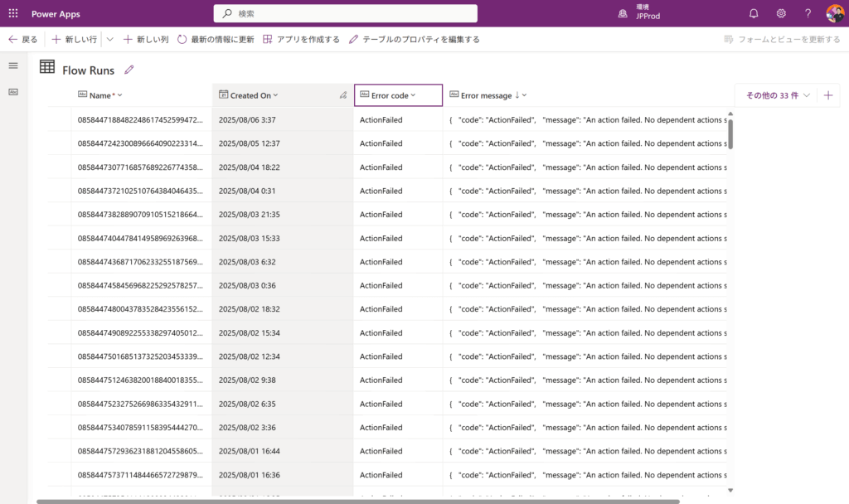Open the user account avatar
This screenshot has height=504, width=849.
tap(835, 13)
